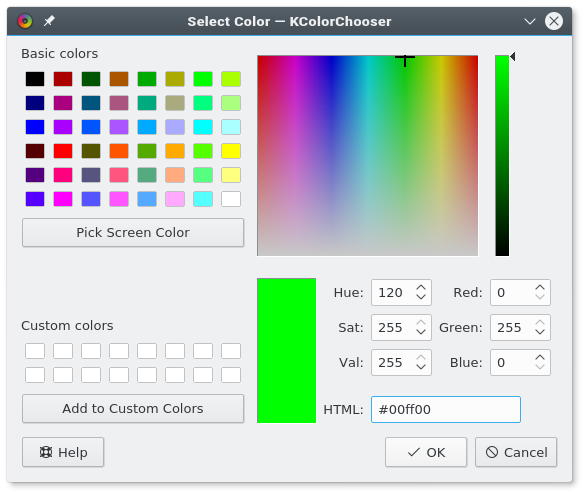This screenshot has height=495, width=585.
Task: Increase the Red value with up arrow
Action: tap(540, 287)
